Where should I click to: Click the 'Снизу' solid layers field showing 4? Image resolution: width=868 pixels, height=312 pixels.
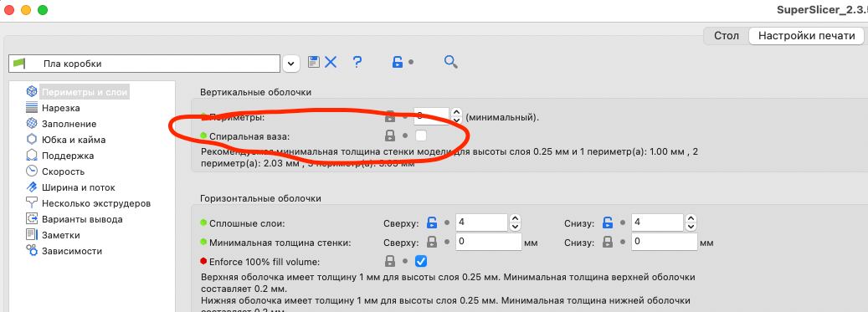pyautogui.click(x=658, y=223)
